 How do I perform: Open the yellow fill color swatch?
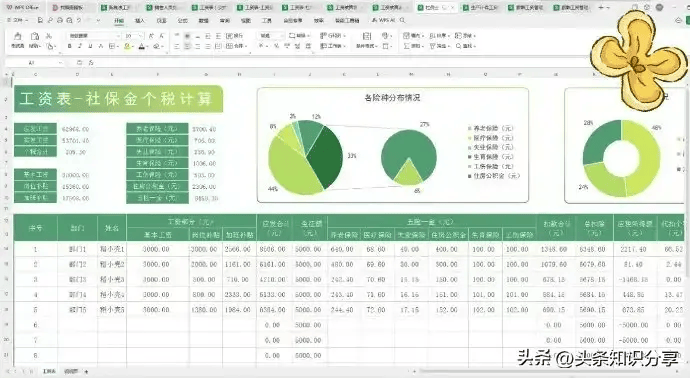pos(127,46)
